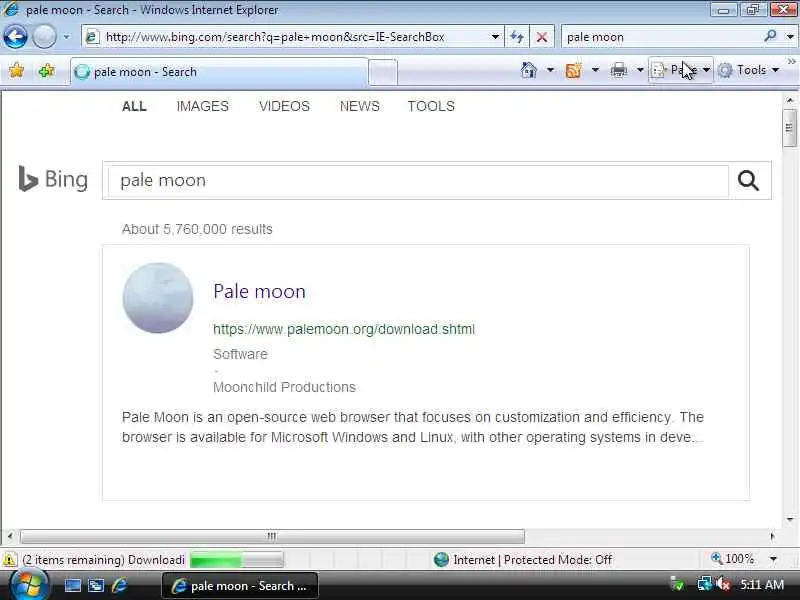Click the 5:11 AM clock

coord(762,585)
